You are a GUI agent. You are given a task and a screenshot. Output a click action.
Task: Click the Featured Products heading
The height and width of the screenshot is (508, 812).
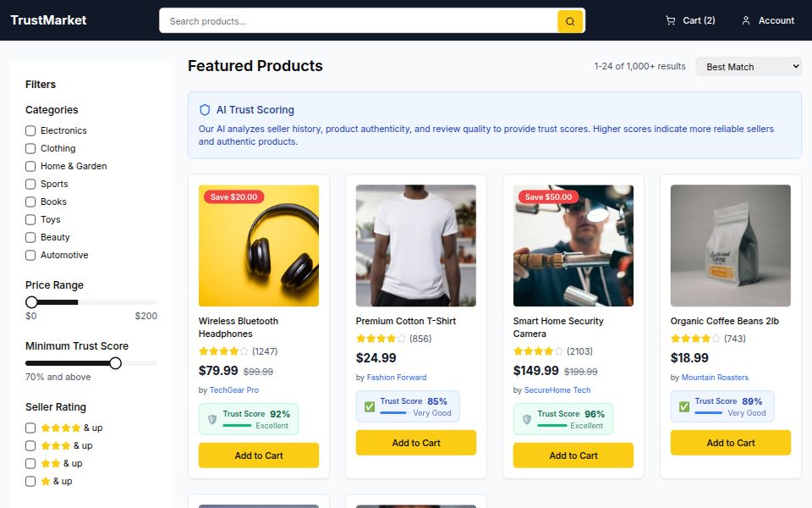coord(255,66)
